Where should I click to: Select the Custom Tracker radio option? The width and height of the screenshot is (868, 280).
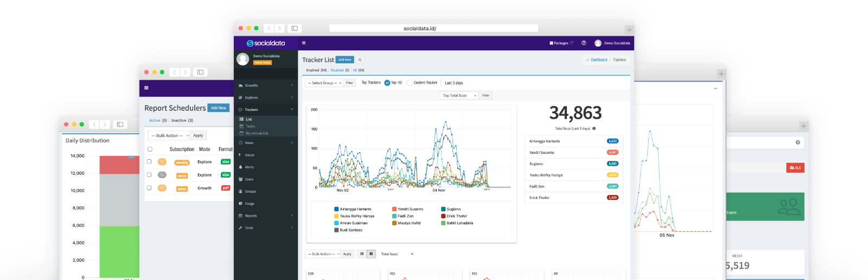410,83
